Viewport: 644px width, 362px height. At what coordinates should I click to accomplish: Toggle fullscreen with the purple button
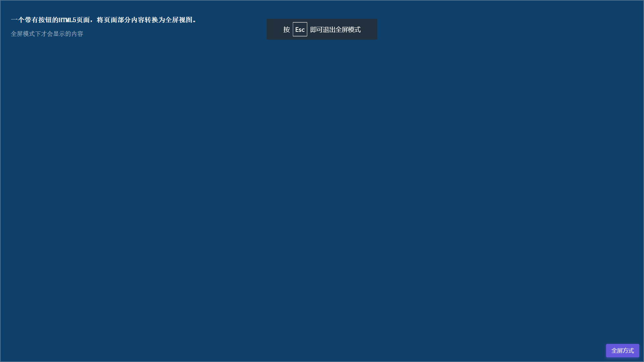point(622,351)
